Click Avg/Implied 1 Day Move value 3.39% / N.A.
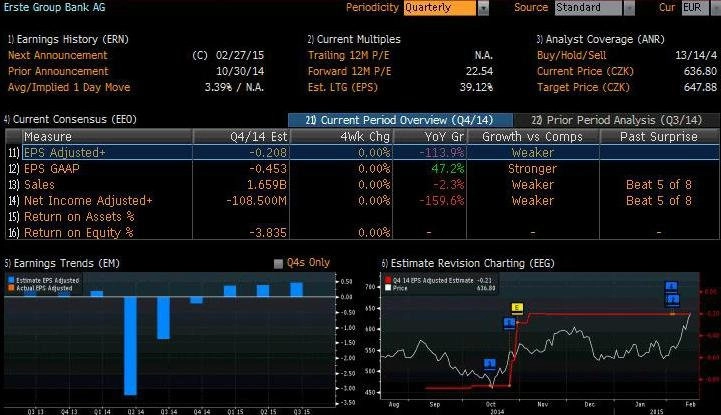 coord(234,87)
